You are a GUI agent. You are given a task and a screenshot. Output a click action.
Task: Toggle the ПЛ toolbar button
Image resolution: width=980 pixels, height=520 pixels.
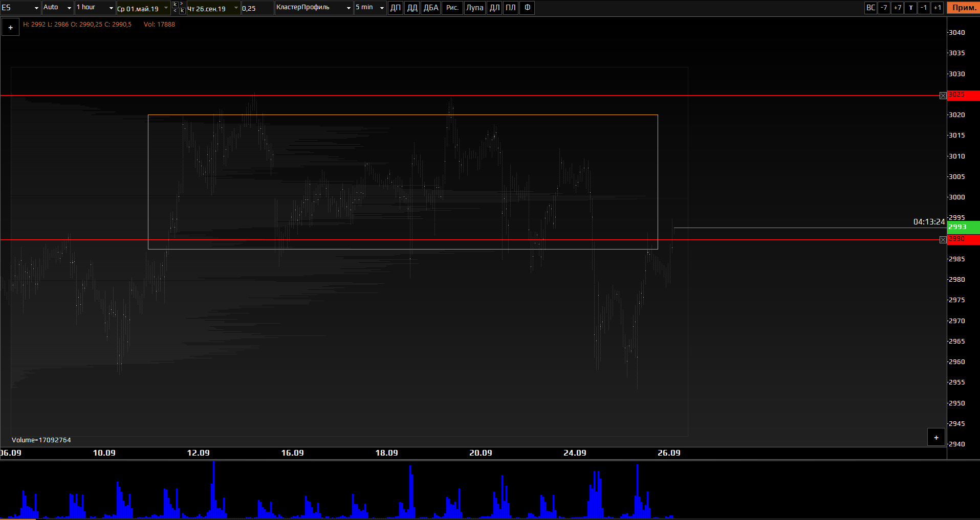511,8
